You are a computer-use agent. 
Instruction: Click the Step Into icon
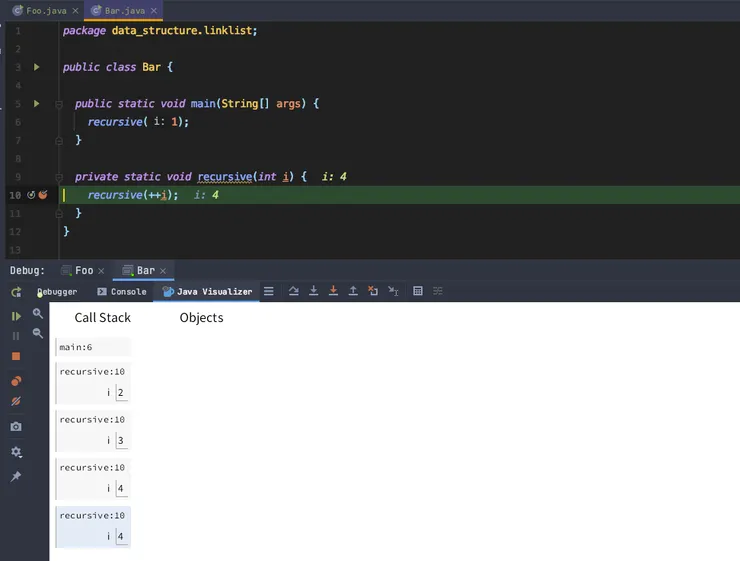click(314, 292)
